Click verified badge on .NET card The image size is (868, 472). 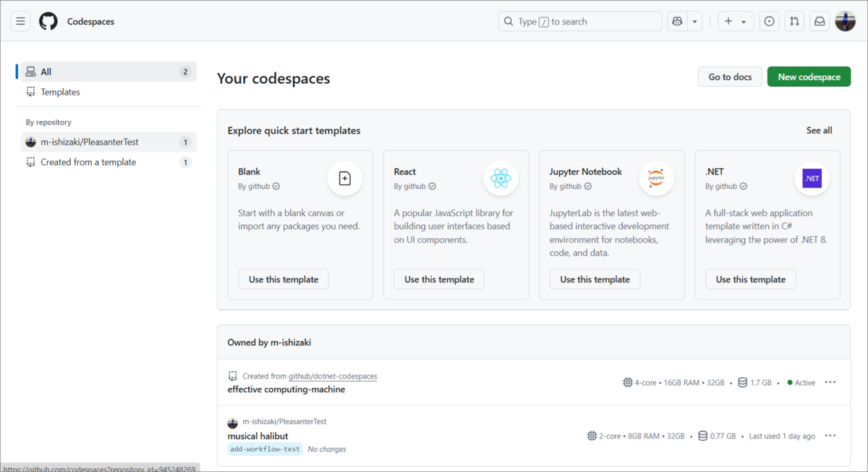click(744, 186)
